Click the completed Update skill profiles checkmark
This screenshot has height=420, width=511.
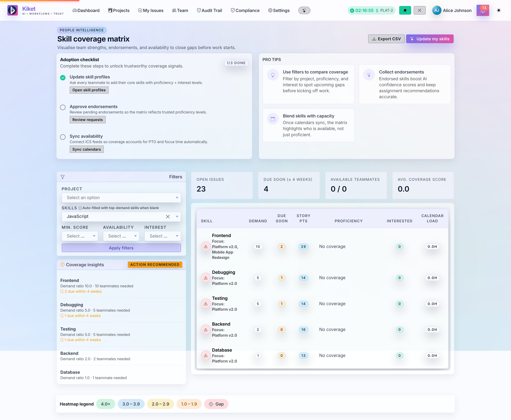[x=63, y=78]
